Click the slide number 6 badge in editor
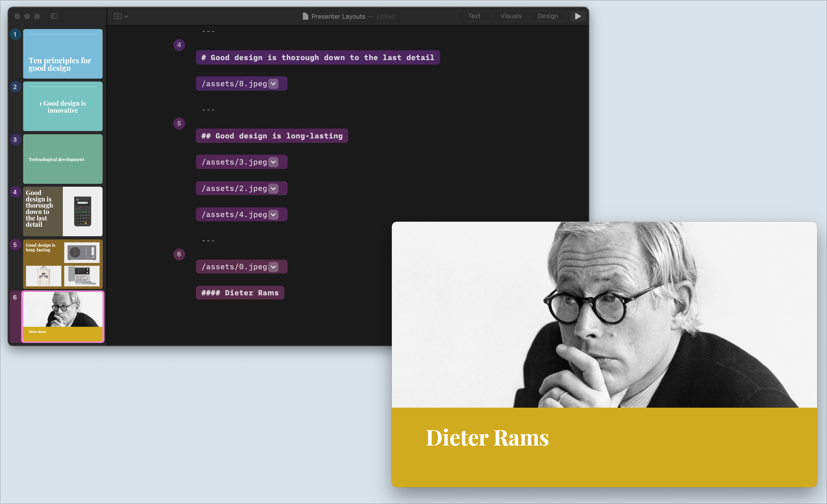 point(179,254)
